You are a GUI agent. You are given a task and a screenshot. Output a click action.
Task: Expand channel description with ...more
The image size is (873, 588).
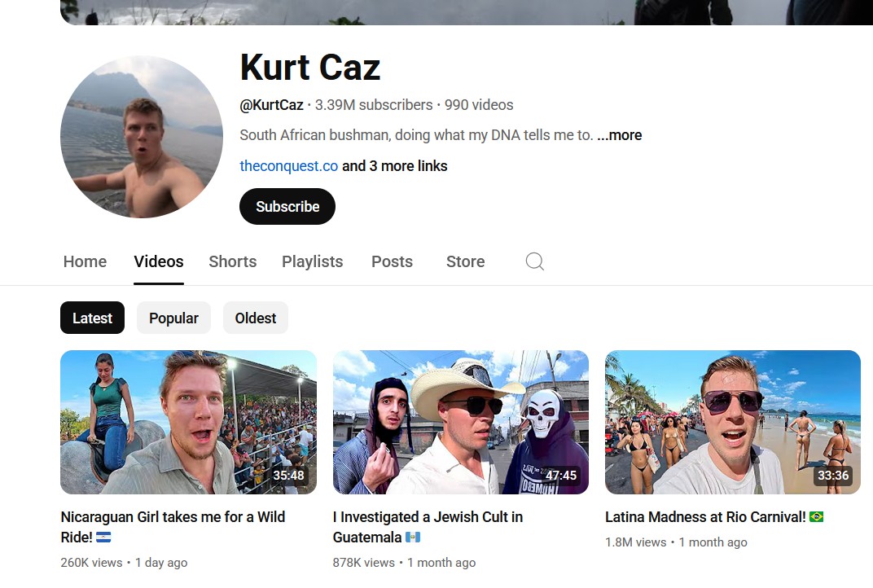619,135
